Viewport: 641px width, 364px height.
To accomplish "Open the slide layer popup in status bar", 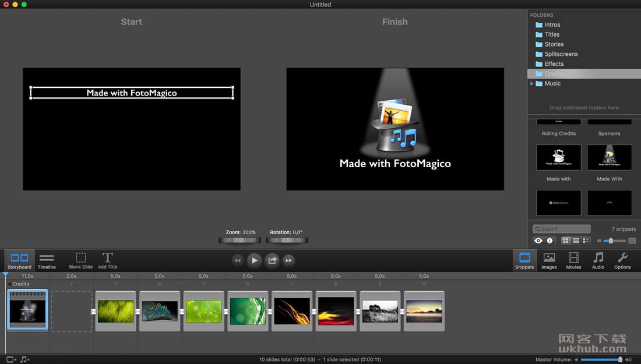I will pyautogui.click(x=11, y=359).
